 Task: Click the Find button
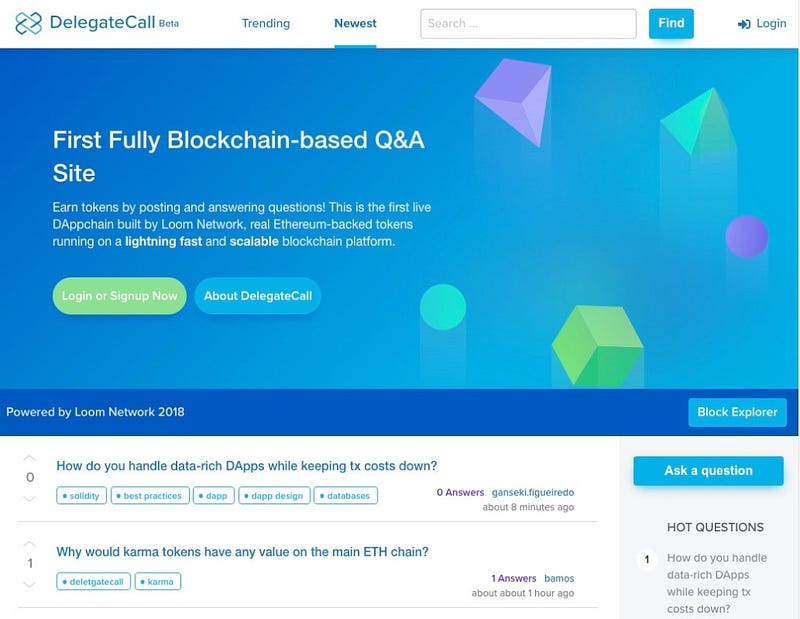(x=671, y=23)
